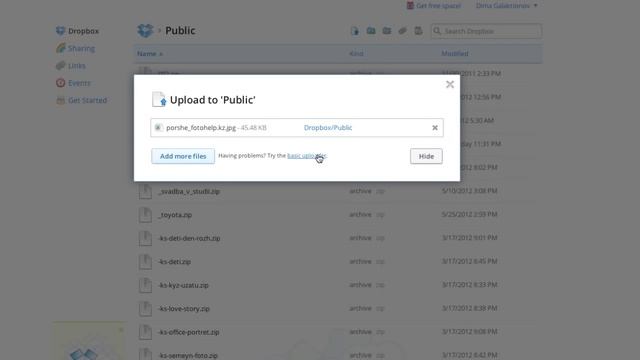Click the porshe_fotohelp.kz.jpg file name
This screenshot has width=640, height=360.
[x=201, y=128]
